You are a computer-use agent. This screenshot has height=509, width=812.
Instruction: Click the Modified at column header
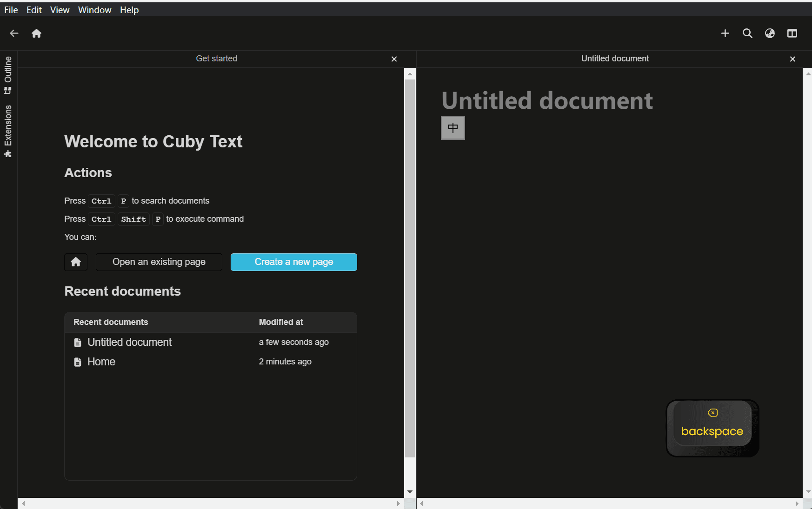pos(281,322)
